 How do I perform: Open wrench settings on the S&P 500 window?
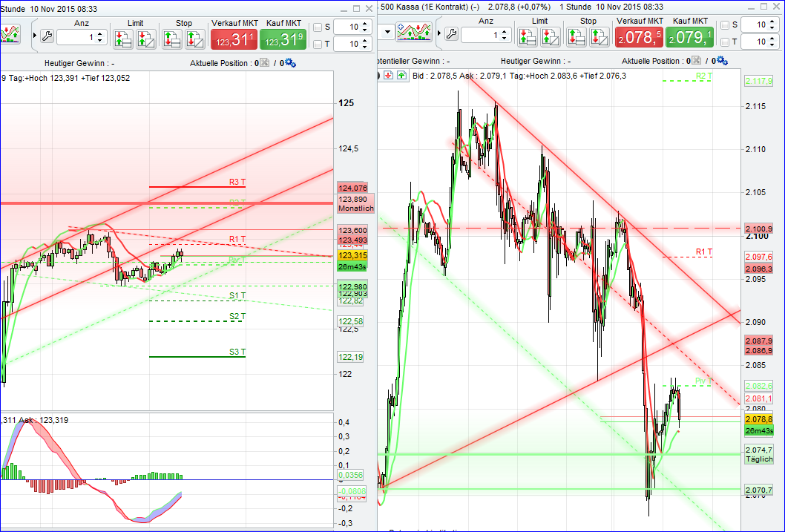[x=450, y=34]
